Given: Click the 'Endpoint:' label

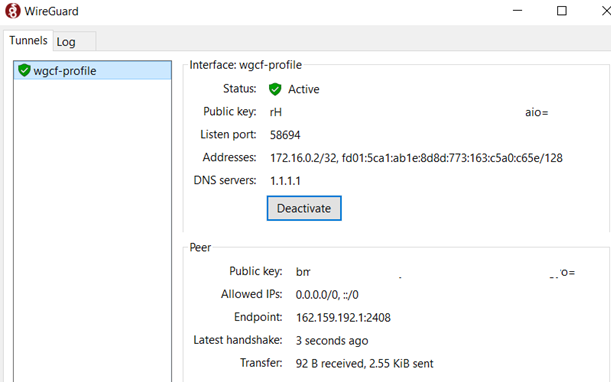Looking at the screenshot, I should coord(258,317).
